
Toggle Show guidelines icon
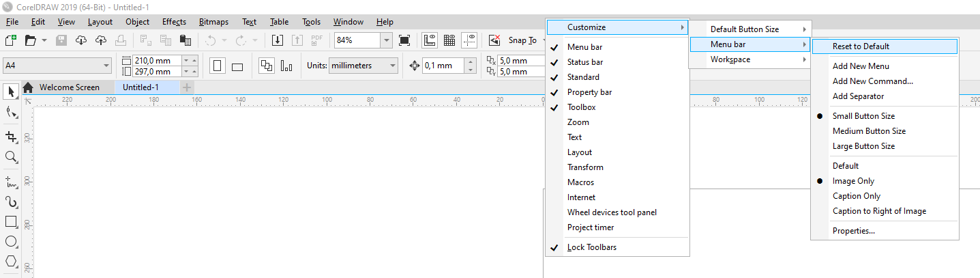coord(469,40)
